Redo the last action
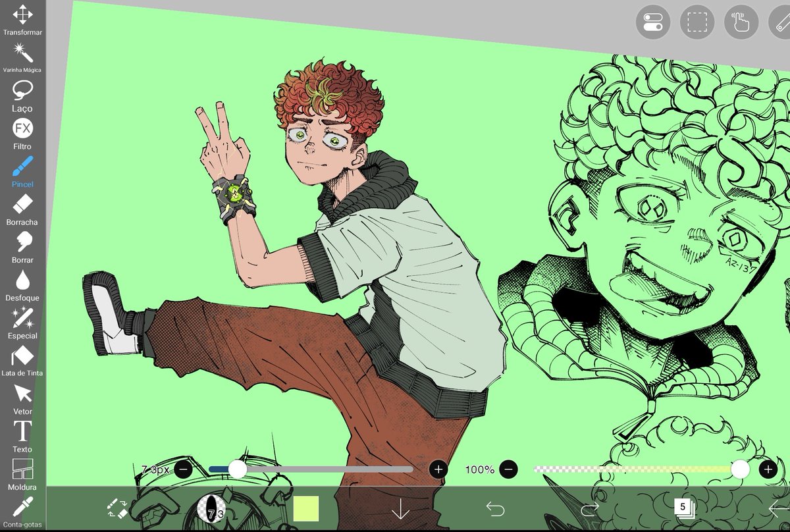 589,508
